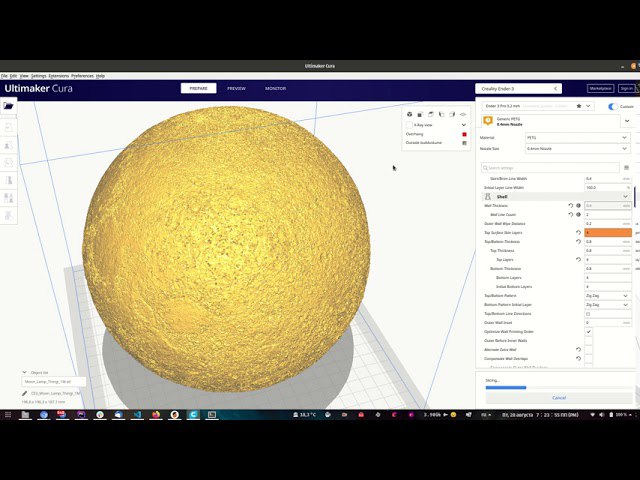Uncheck Optimize Wall Printing Order

tap(588, 332)
